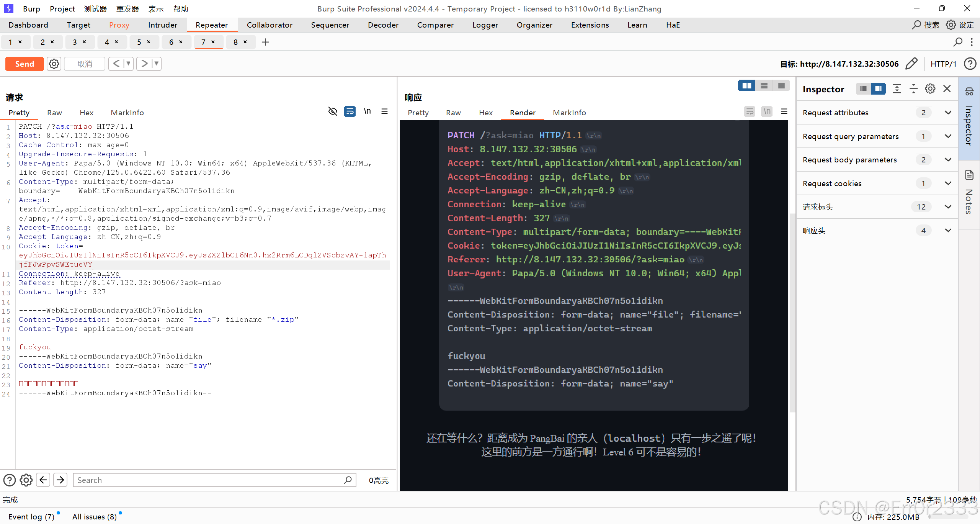Open request editor hamburger menu
Screen dimensions: 980x524
click(385, 111)
